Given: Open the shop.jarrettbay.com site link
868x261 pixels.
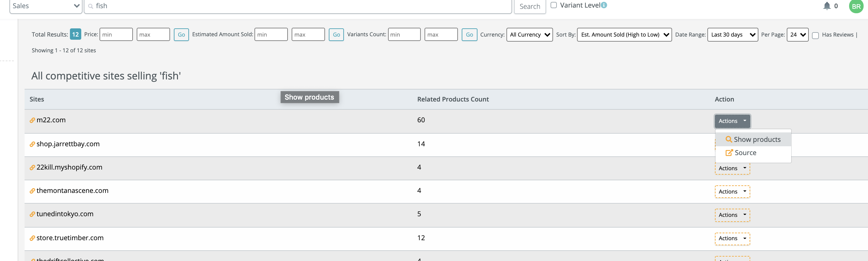Looking at the screenshot, I should 68,144.
